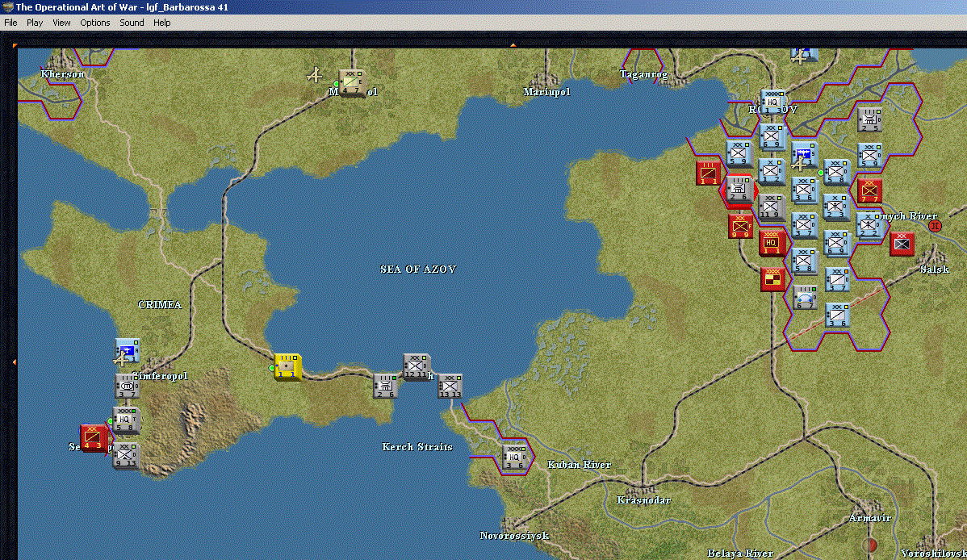
Task: Click the application icon in the title bar
Action: (7, 6)
